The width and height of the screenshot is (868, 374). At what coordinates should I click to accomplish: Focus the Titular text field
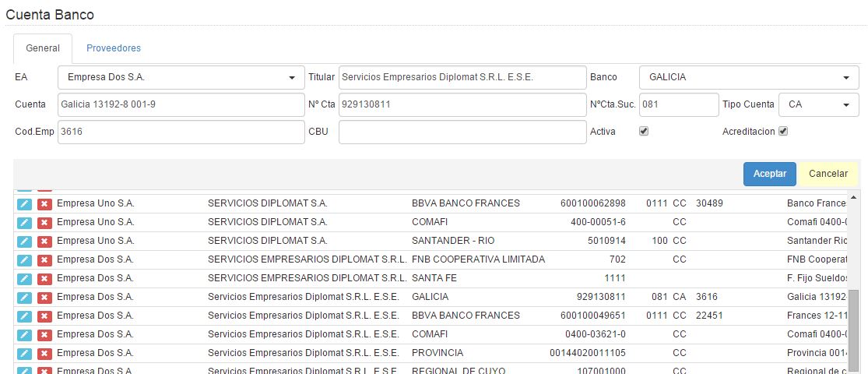tap(462, 77)
